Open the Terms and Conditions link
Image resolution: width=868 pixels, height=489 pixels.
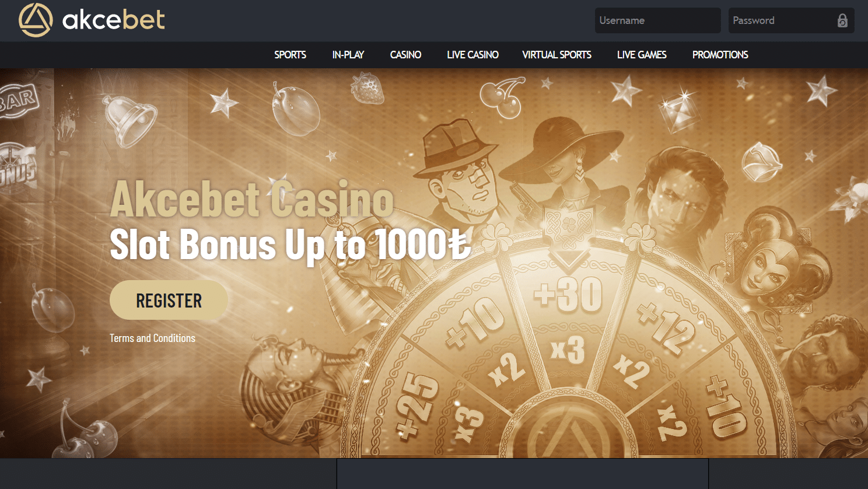pos(152,338)
